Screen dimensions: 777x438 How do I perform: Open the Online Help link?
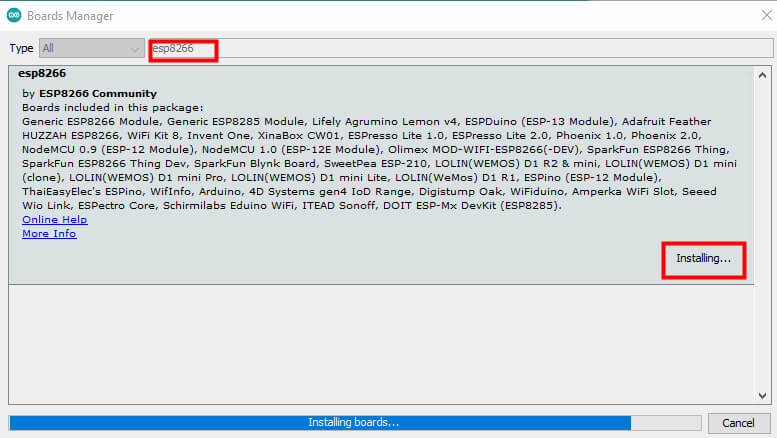point(55,219)
